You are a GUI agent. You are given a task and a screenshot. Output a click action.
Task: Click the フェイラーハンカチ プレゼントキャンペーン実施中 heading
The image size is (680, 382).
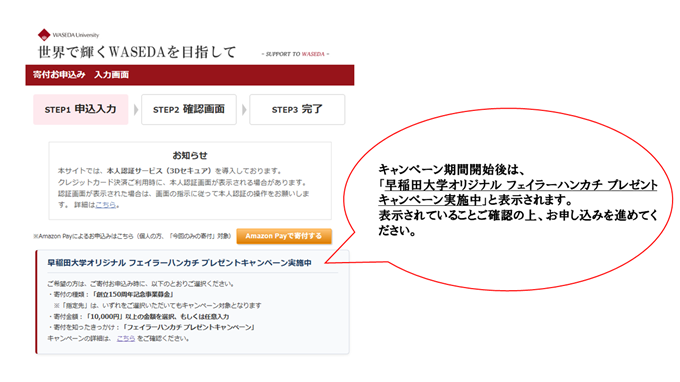(179, 263)
